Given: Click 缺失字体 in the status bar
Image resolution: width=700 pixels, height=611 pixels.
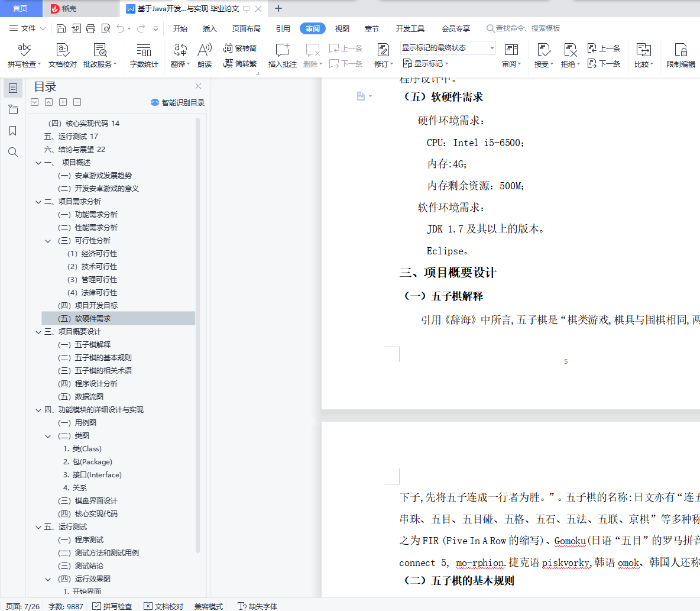Looking at the screenshot, I should 258,606.
